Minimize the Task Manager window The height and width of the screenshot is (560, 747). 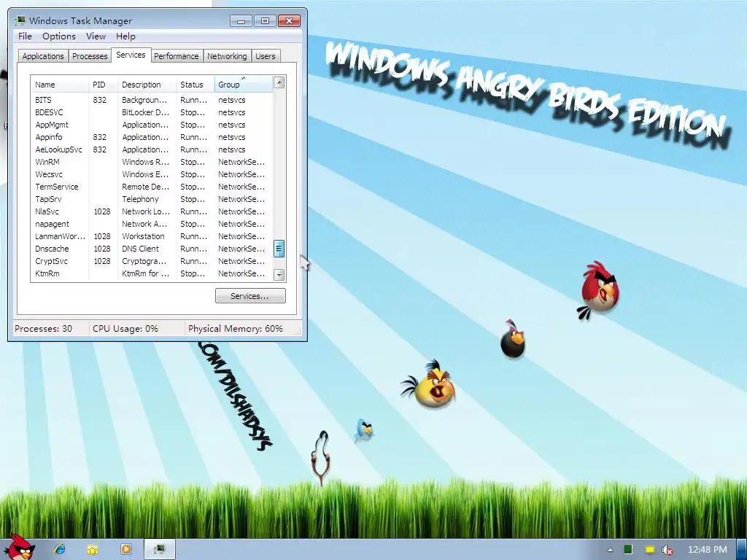(x=241, y=21)
